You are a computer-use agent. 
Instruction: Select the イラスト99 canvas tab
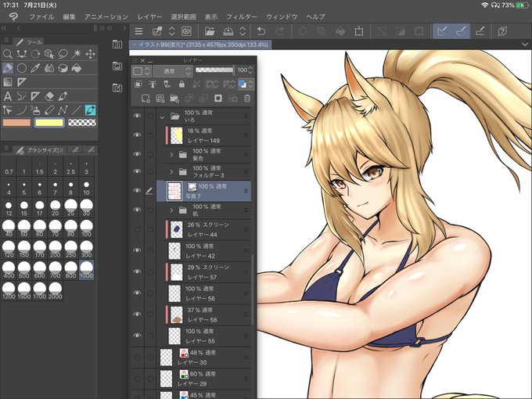(x=200, y=45)
